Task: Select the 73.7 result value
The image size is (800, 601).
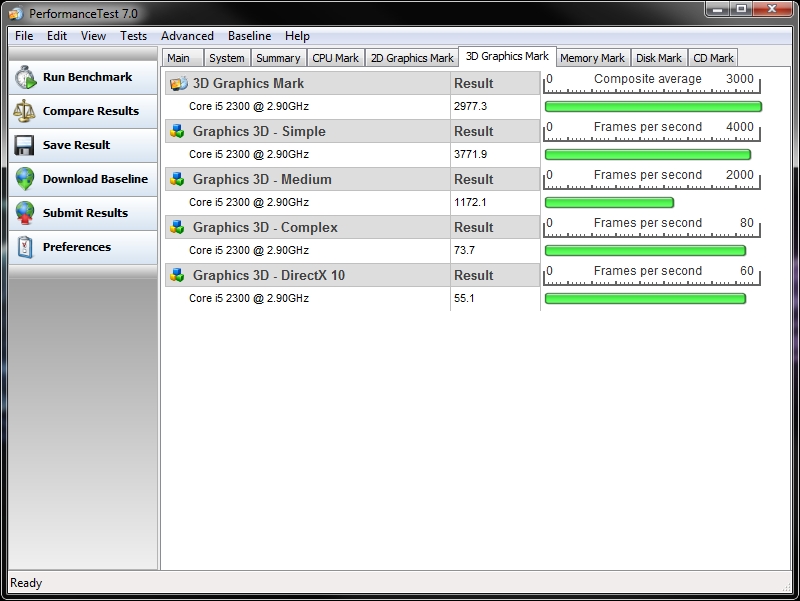Action: [x=464, y=250]
